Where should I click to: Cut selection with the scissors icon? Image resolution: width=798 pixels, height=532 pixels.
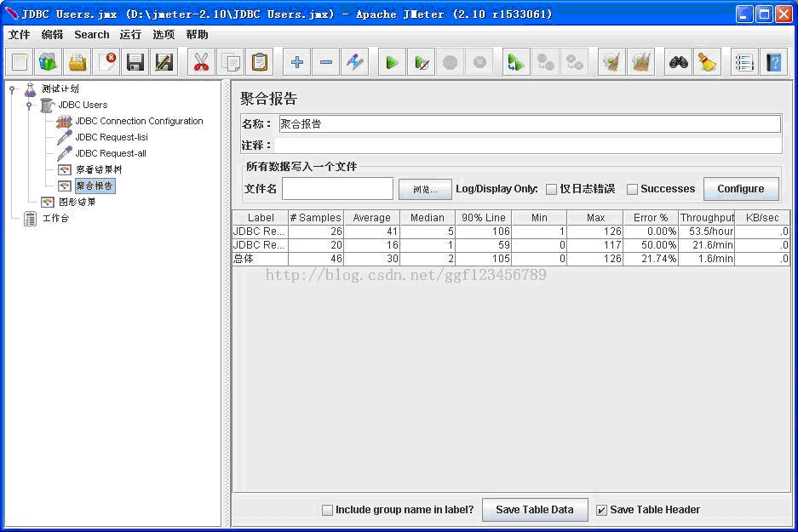tap(201, 62)
